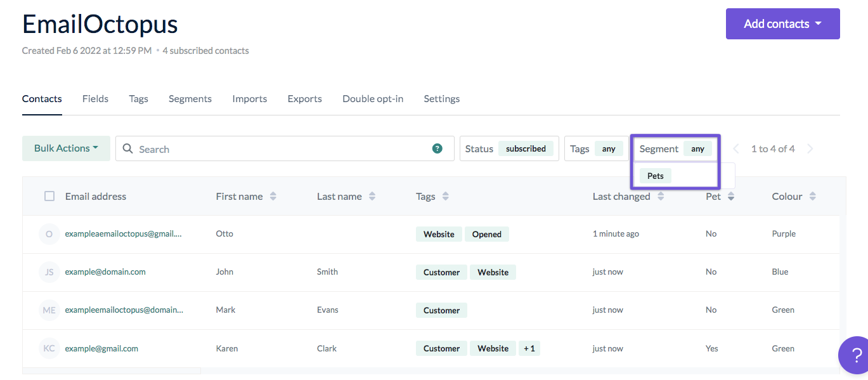Open the Add contacts dropdown
Viewport: 868px width, 380px height.
point(782,23)
